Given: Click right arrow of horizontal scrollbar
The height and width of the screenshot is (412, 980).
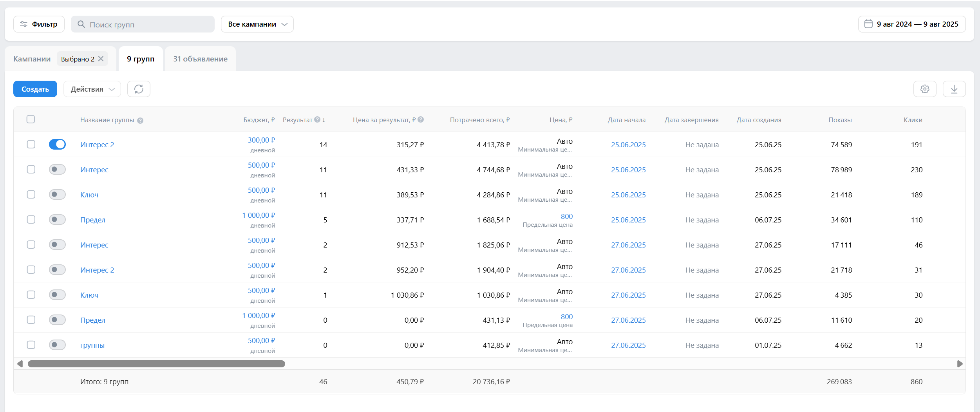Looking at the screenshot, I should [960, 364].
